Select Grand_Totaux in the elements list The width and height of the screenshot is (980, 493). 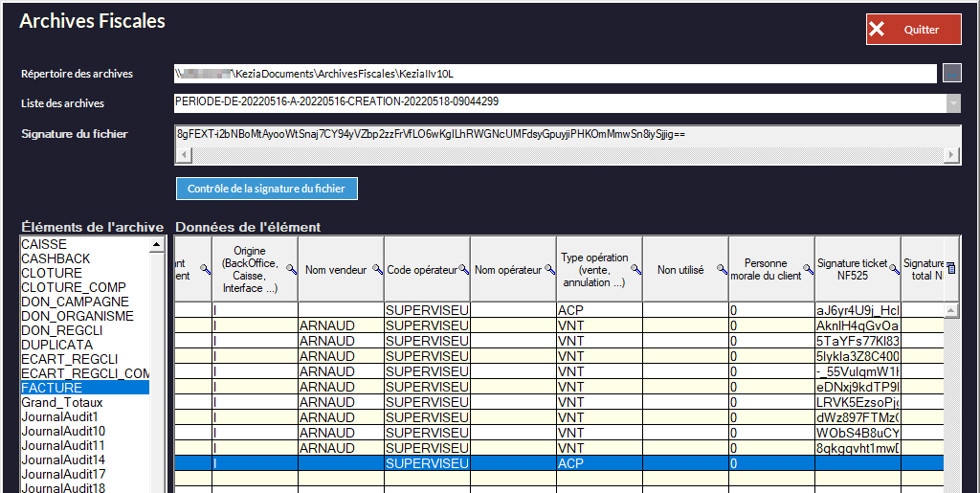pos(62,402)
